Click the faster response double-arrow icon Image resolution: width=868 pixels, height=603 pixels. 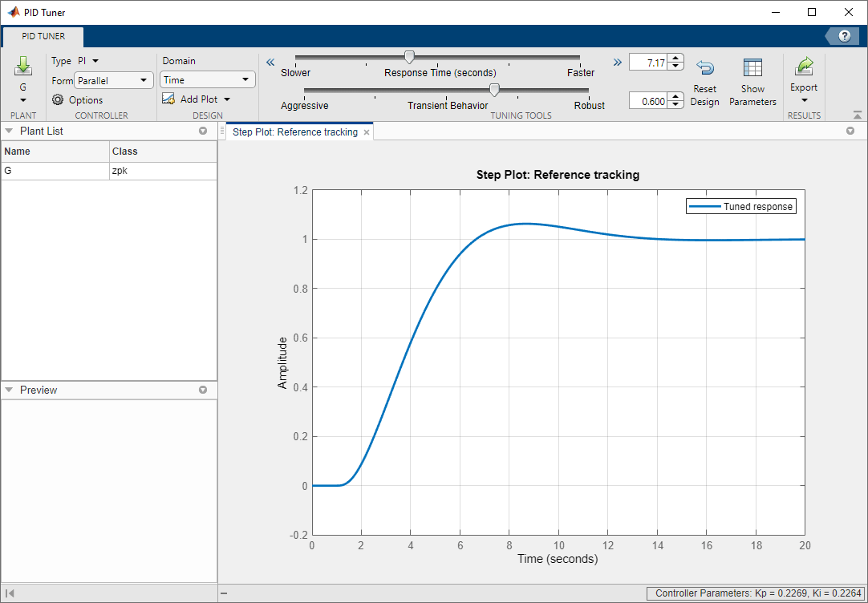(617, 62)
